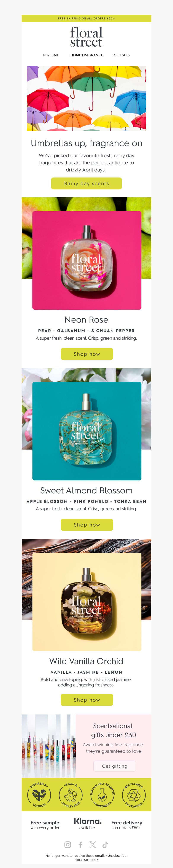This screenshot has height=868, width=173.
Task: Click the Unsubscribe link
Action: coord(117,855)
